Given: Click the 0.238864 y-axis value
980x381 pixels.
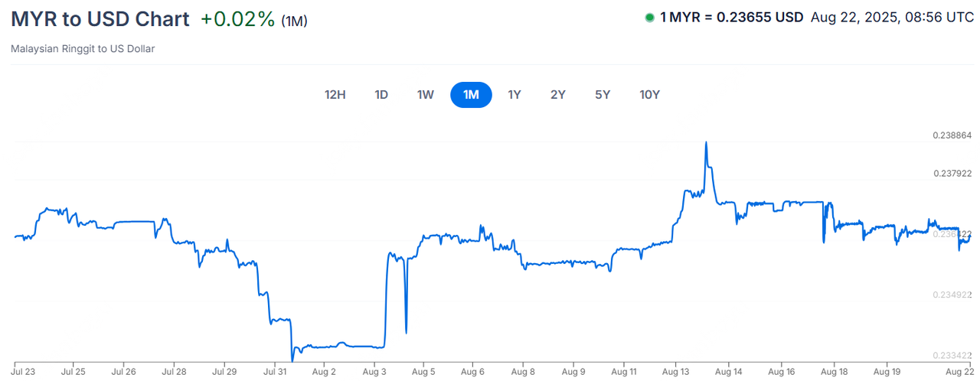Looking at the screenshot, I should point(952,135).
